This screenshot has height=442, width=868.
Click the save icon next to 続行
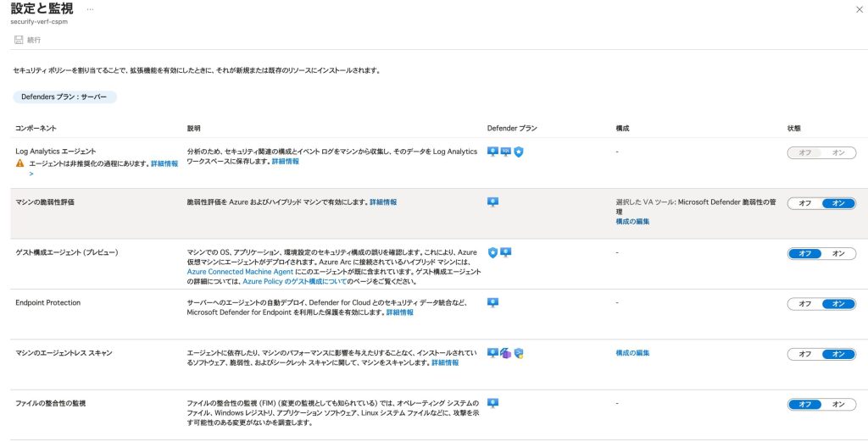[18, 40]
